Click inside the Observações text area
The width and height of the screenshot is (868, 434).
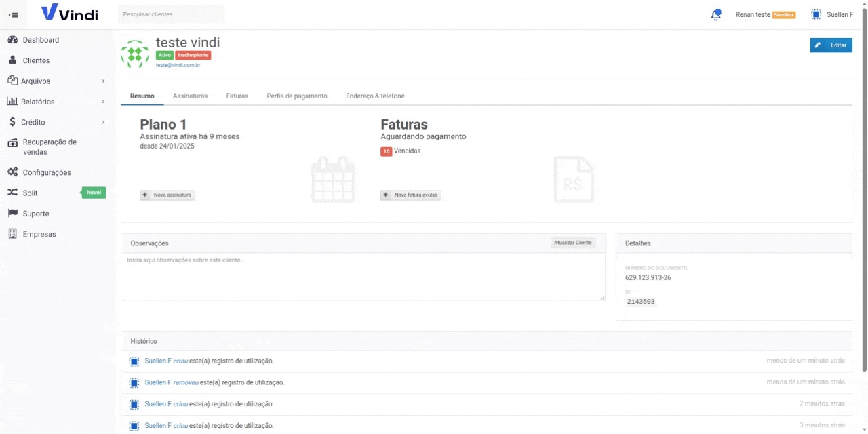[363, 277]
